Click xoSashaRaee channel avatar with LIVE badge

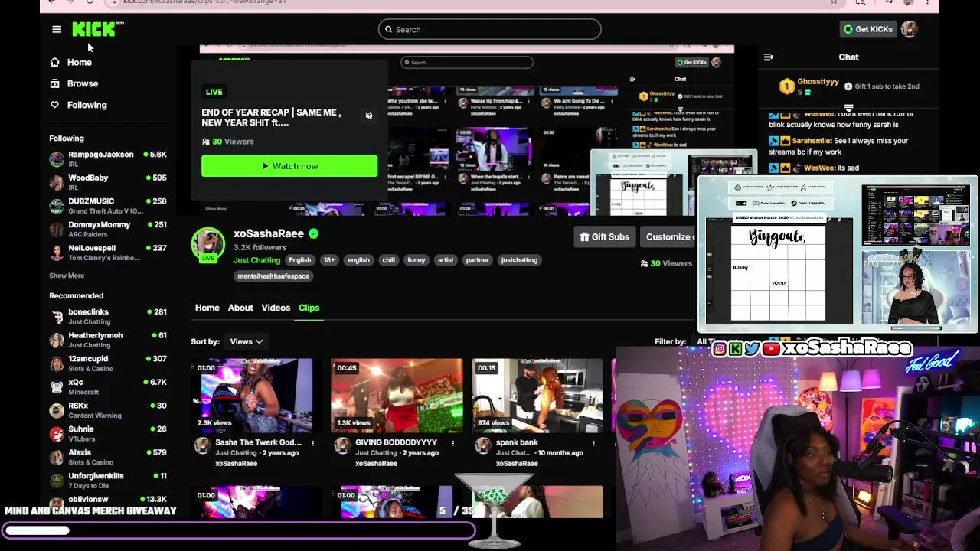click(x=207, y=245)
